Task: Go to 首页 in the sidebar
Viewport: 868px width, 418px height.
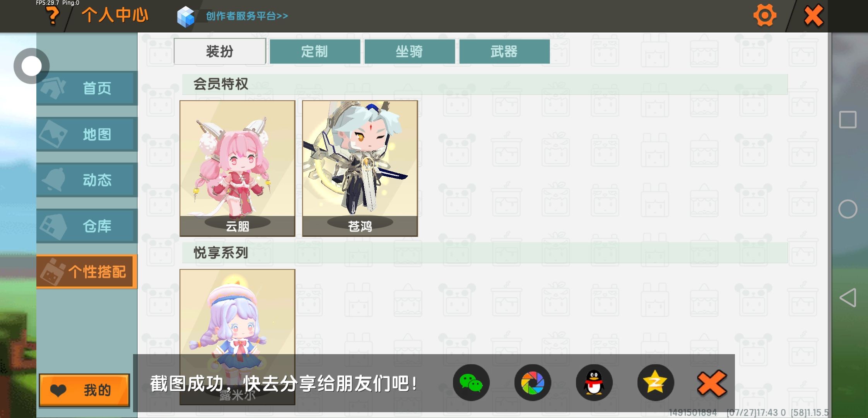Action: [87, 88]
